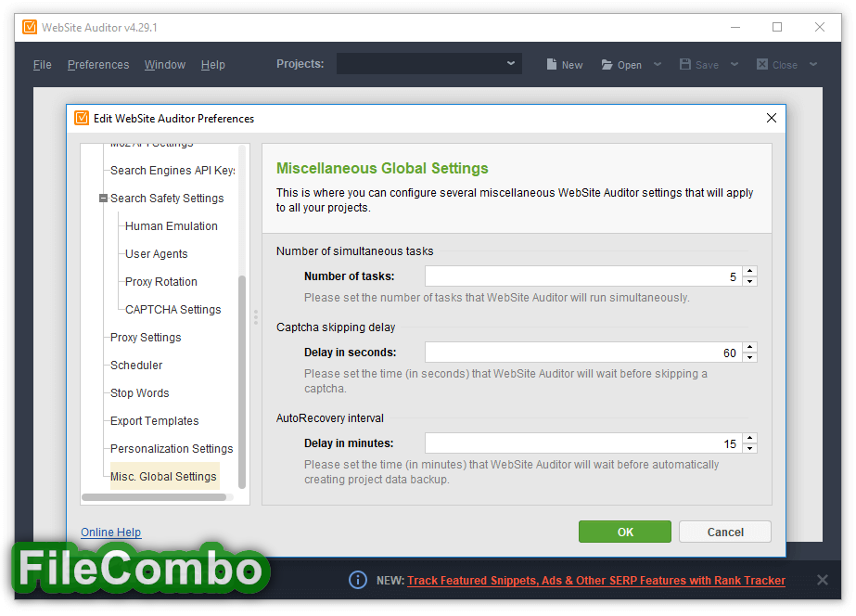Click the New project button label
856x616 pixels.
[572, 65]
